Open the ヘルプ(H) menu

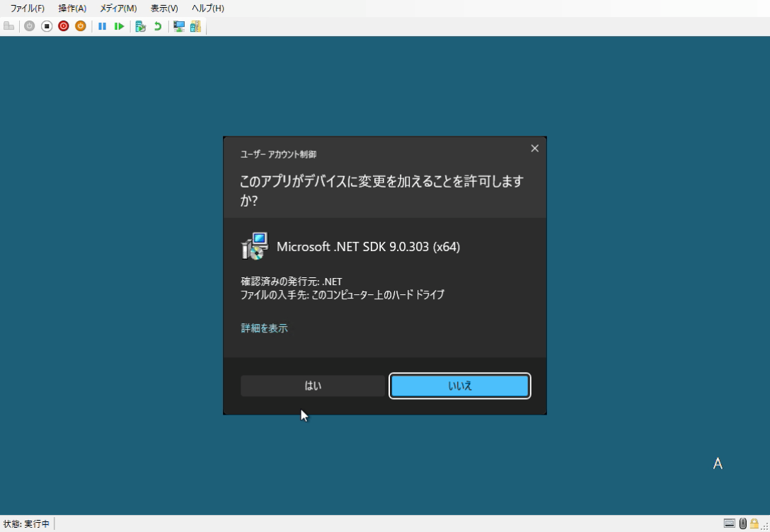tap(208, 8)
